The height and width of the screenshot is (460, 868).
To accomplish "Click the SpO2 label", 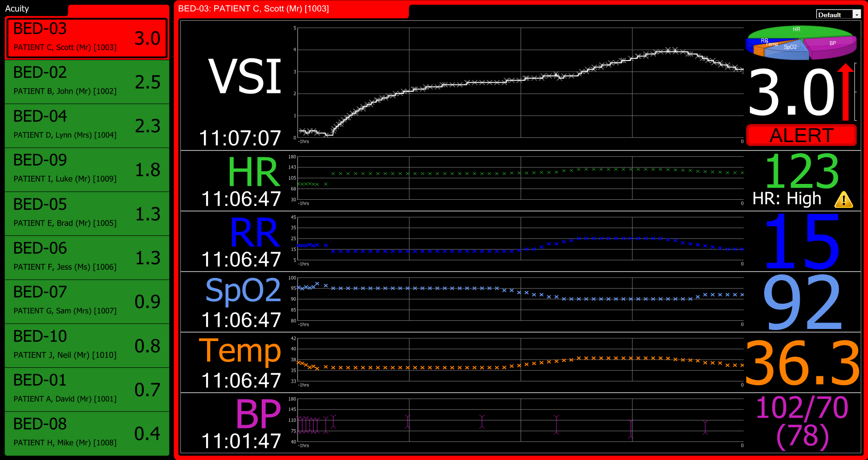I will pyautogui.click(x=243, y=290).
